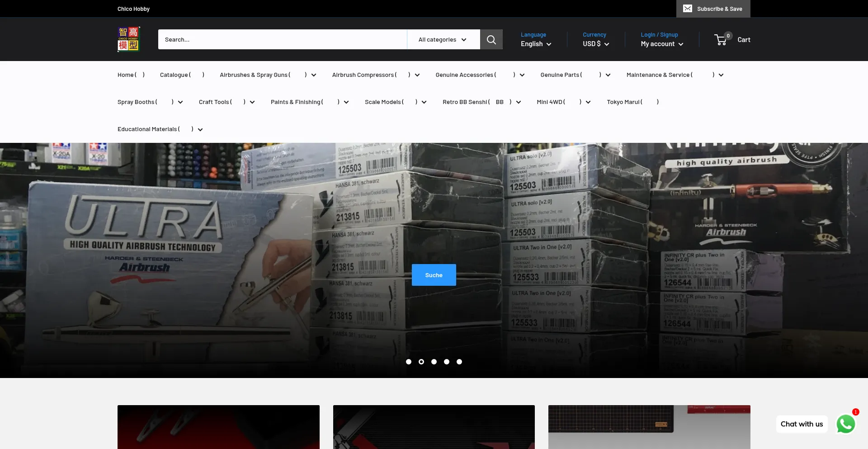Screen dimensions: 868x449
Task: Click the Chat with us label
Action: tap(802, 424)
